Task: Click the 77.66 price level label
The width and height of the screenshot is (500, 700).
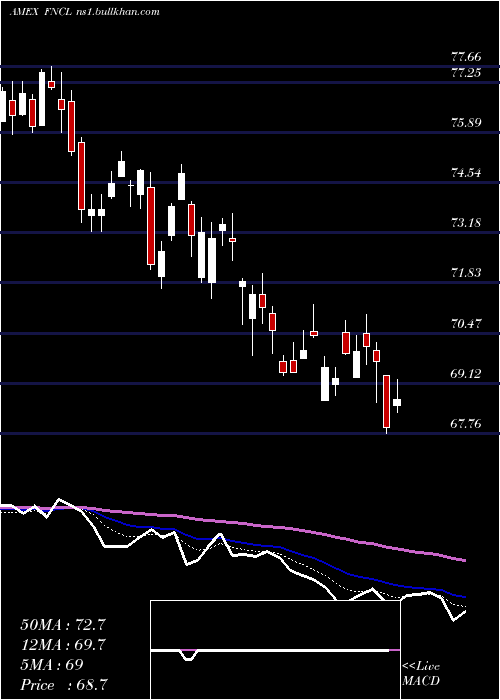Action: click(x=466, y=57)
